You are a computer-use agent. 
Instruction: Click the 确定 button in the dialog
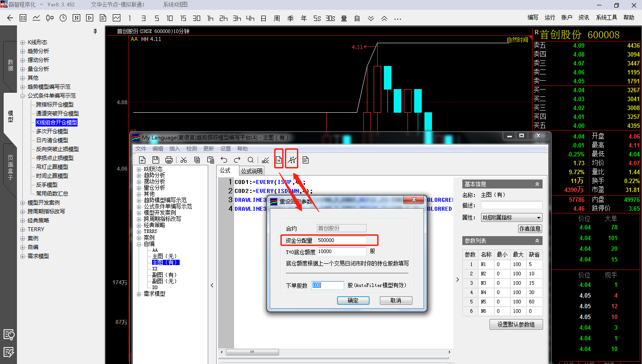[353, 300]
